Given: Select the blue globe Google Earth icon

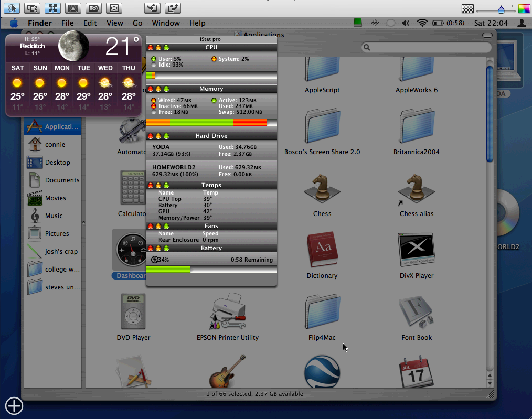Looking at the screenshot, I should tap(322, 372).
